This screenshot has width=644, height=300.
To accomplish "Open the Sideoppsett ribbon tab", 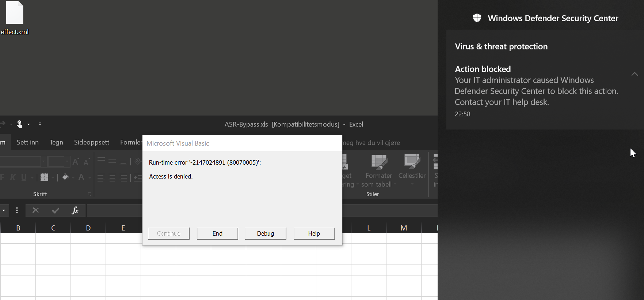I will pyautogui.click(x=91, y=142).
